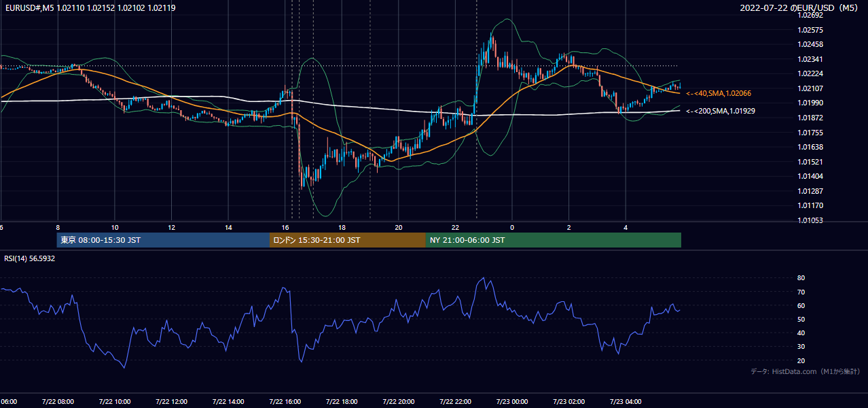Screen dimensions: 868x408
Task: Select the 東京 08:00-15:30 JST session bar
Action: (163, 240)
